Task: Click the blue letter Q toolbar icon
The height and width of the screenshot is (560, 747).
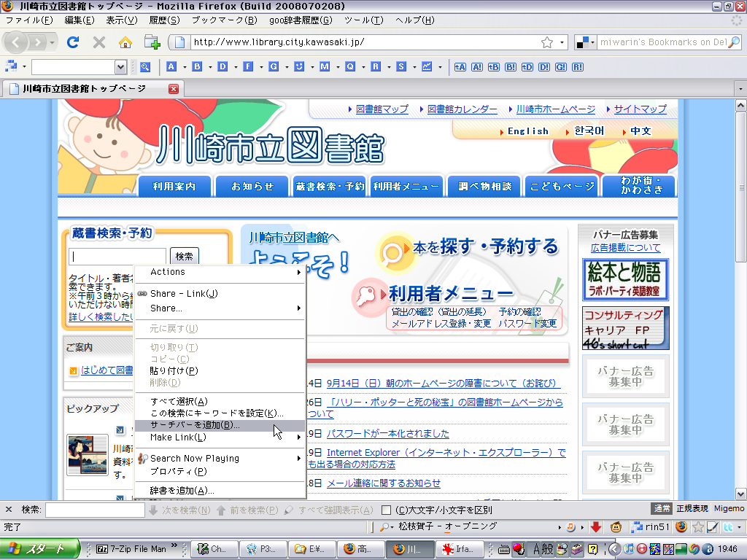Action: tap(350, 66)
